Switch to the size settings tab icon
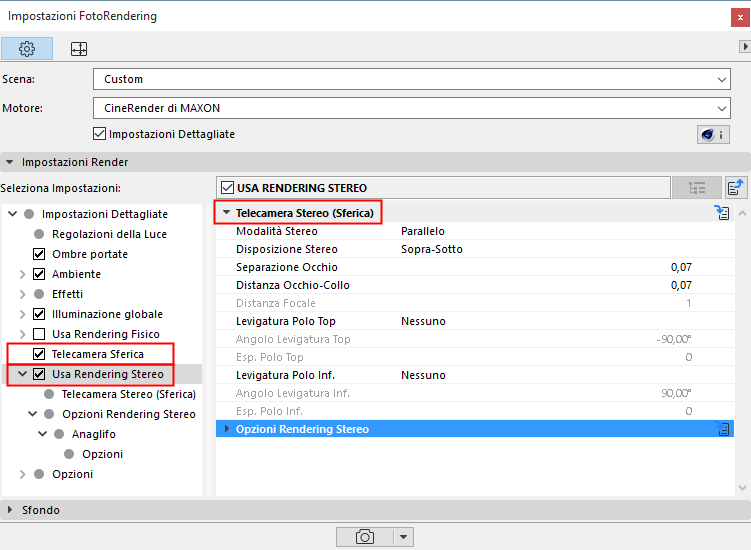This screenshot has width=751, height=550. [x=79, y=48]
